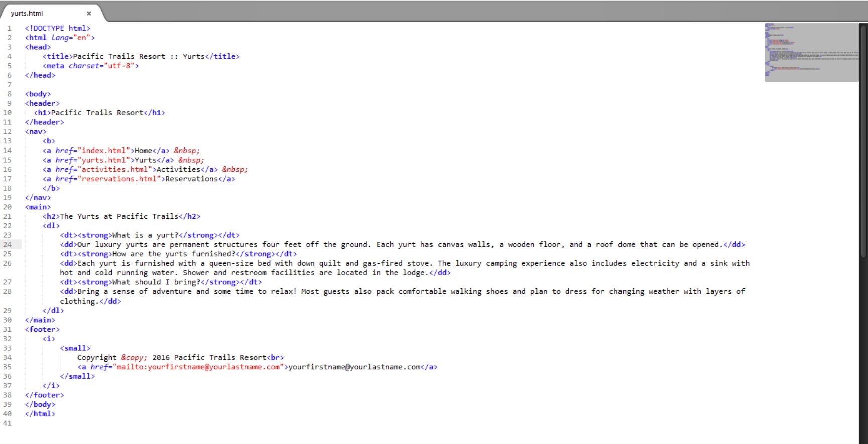The height and width of the screenshot is (444, 868).
Task: Click the minimap code preview
Action: click(x=811, y=52)
